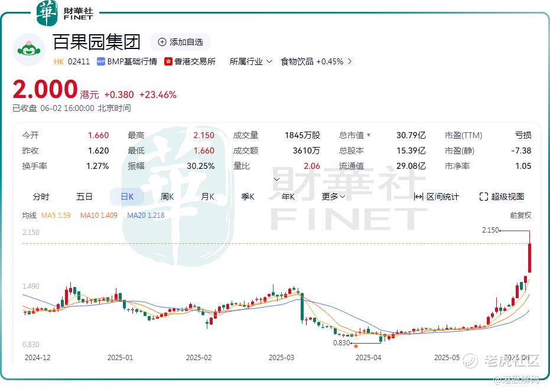Viewport: 550px width, 392px height.
Task: Open the 更多 chart period dropdown
Action: 333,197
